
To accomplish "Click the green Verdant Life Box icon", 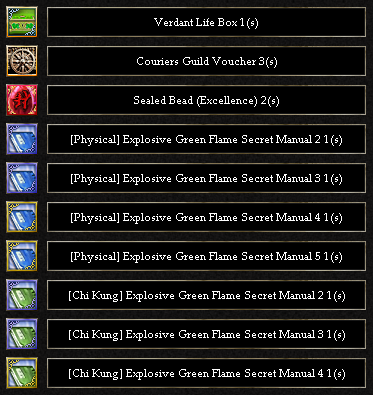I will coord(22,22).
